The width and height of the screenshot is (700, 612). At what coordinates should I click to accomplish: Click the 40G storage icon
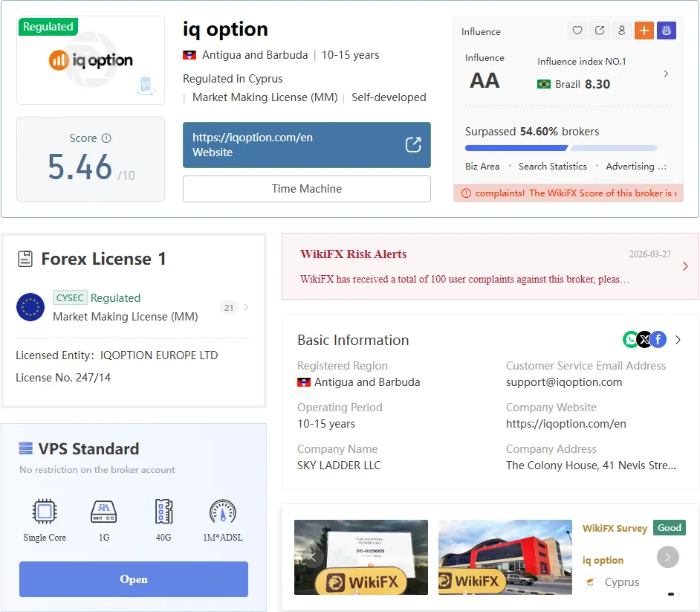163,511
